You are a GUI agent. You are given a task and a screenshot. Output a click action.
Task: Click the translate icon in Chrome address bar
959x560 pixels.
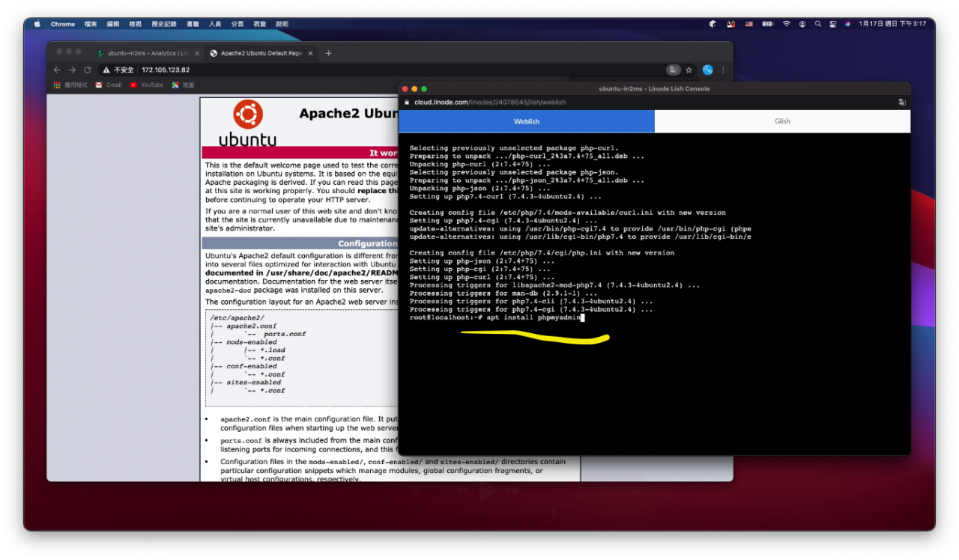coord(674,70)
